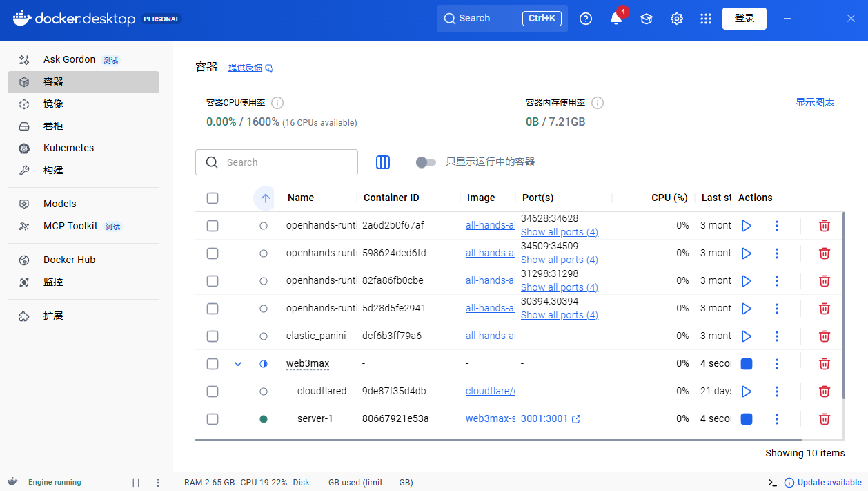Check the box for container 82fa86fb0cbe
The image size is (868, 491).
click(x=213, y=281)
